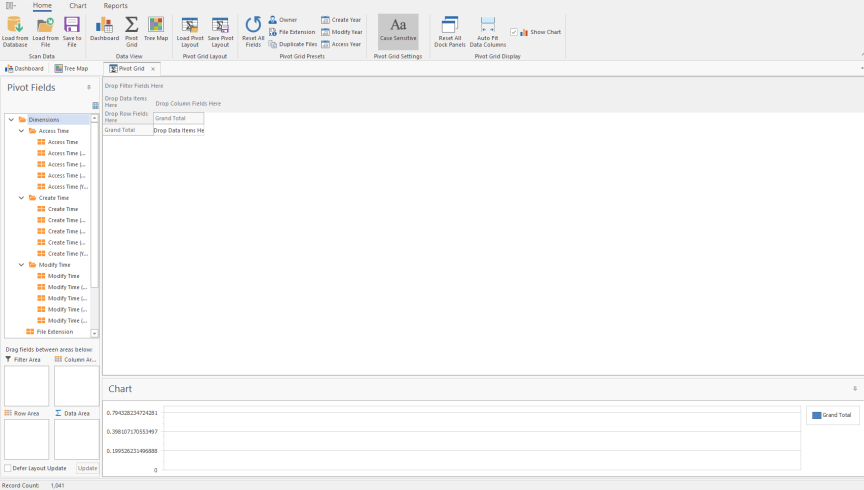Enable Defer Layout Update checkbox
Viewport: 864px width, 490px height.
[9, 468]
